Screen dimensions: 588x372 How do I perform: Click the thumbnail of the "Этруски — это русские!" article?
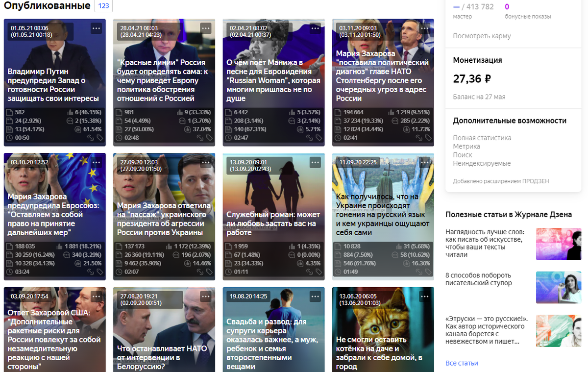pos(558,331)
